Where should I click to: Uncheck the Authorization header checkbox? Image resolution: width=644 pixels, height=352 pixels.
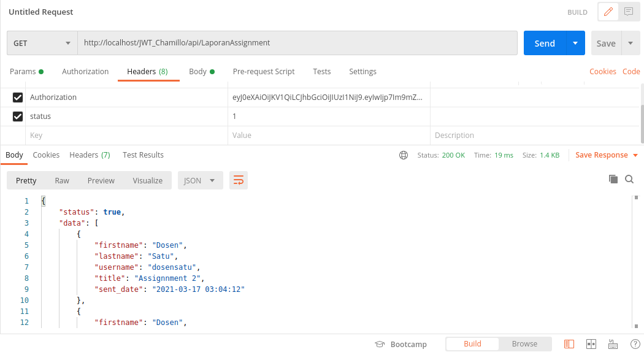coord(18,98)
